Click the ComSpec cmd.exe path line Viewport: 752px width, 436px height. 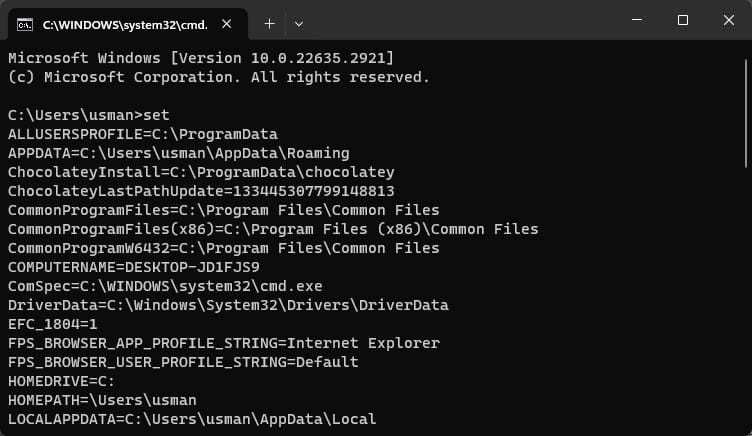(x=165, y=286)
